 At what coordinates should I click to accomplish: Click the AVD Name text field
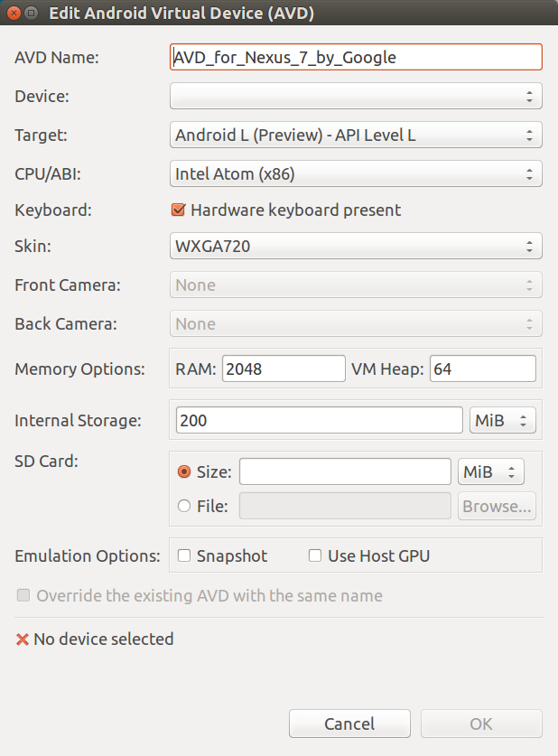coord(356,57)
